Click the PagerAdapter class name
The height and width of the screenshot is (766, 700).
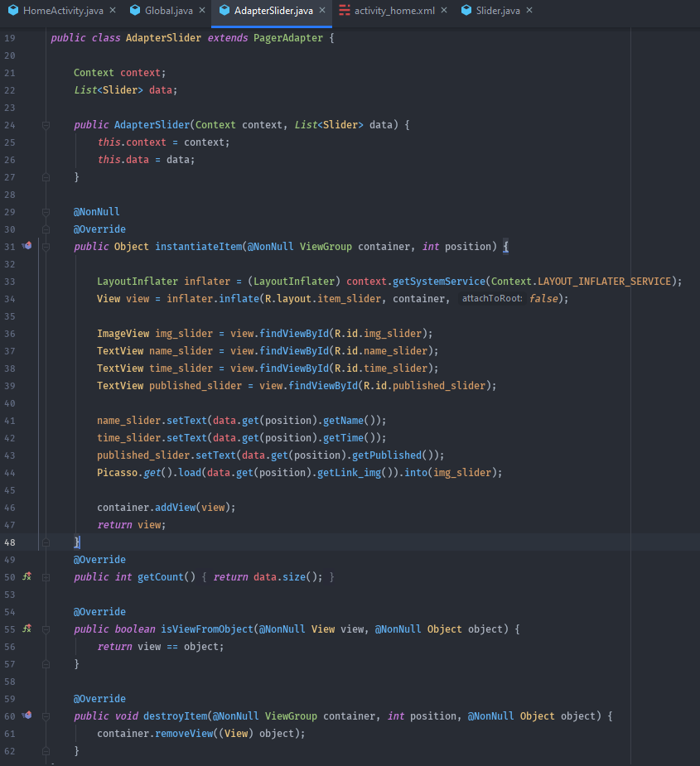click(288, 37)
